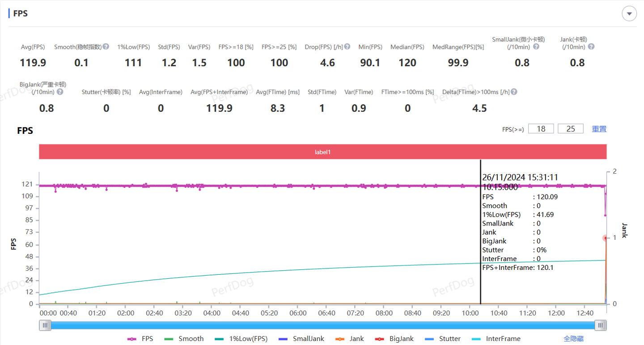644x345 pixels.
Task: Click right handle of time range slider
Action: [x=601, y=325]
